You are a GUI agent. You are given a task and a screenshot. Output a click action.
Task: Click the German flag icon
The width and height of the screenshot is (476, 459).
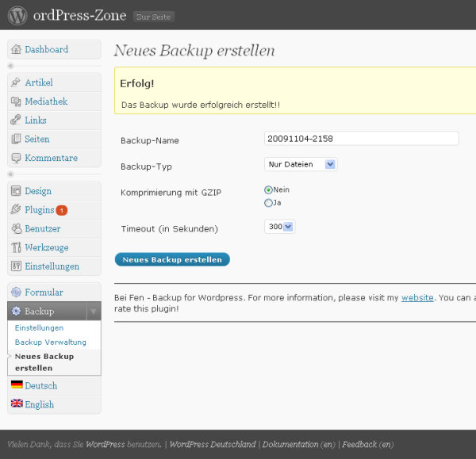[17, 384]
